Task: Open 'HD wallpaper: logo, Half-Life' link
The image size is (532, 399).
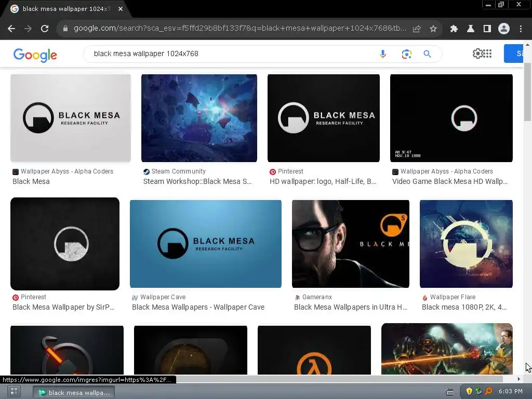Action: click(x=323, y=181)
